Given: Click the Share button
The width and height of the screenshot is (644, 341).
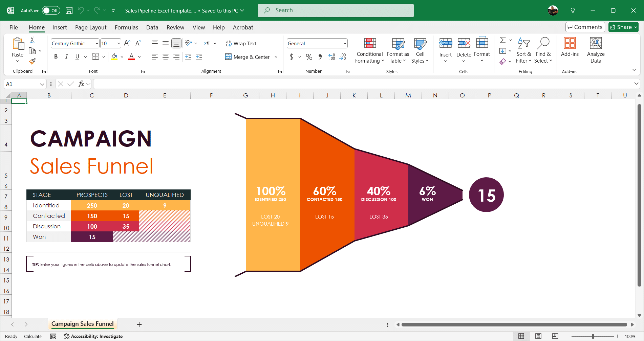Looking at the screenshot, I should point(623,27).
